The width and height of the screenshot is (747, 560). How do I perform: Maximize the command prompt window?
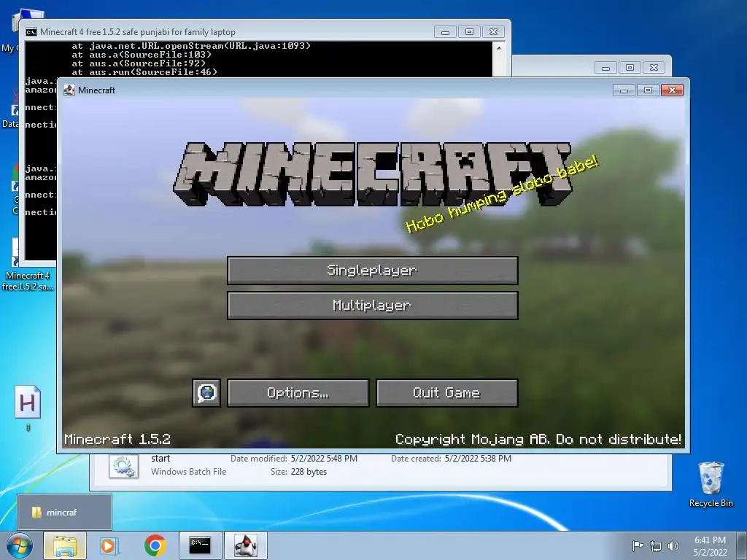pyautogui.click(x=469, y=32)
